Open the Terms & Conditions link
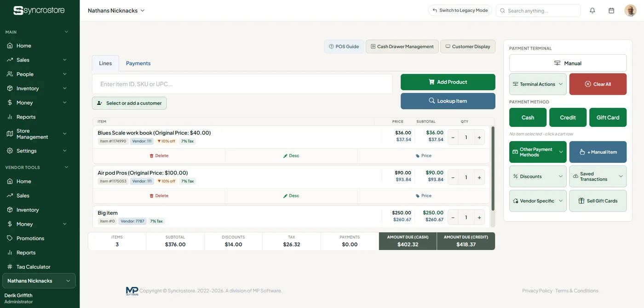Viewport: 644px width, 308px height. [x=577, y=291]
